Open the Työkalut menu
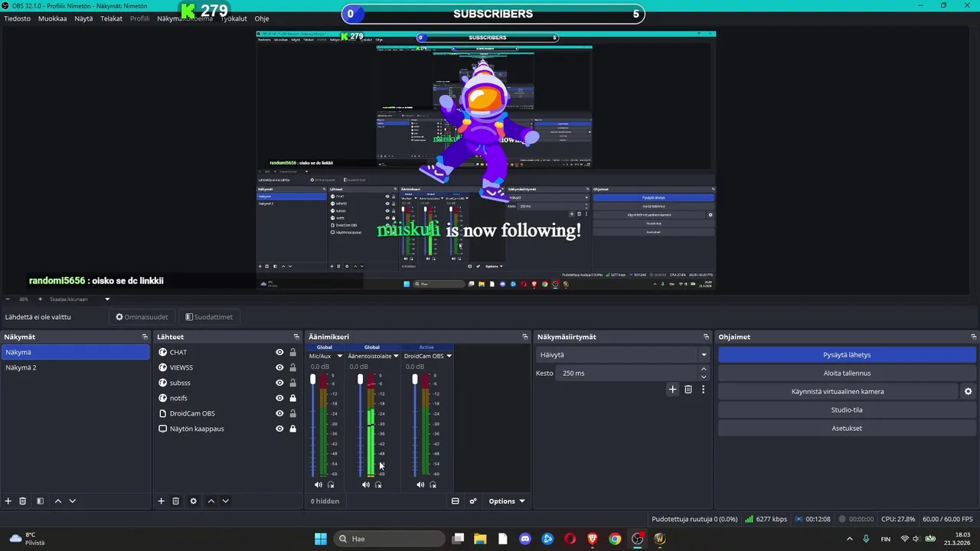This screenshot has width=980, height=551. [234, 18]
